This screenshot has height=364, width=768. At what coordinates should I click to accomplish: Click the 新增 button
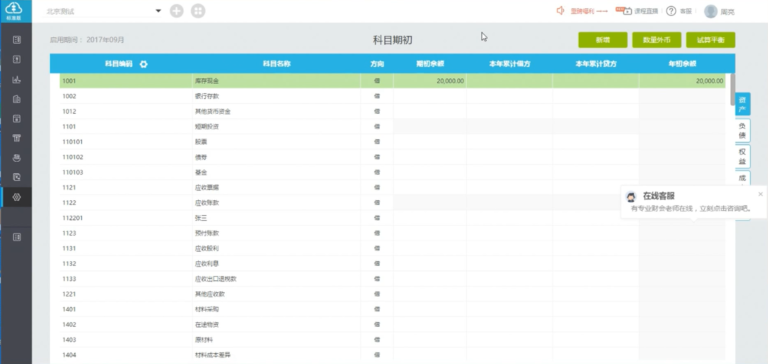click(603, 40)
